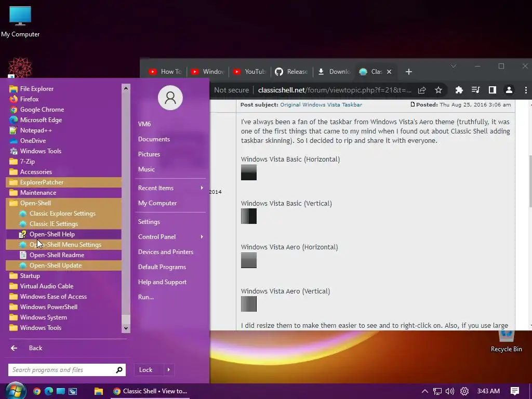Open Classic Explorer Settings
This screenshot has height=399, width=532.
(x=63, y=214)
